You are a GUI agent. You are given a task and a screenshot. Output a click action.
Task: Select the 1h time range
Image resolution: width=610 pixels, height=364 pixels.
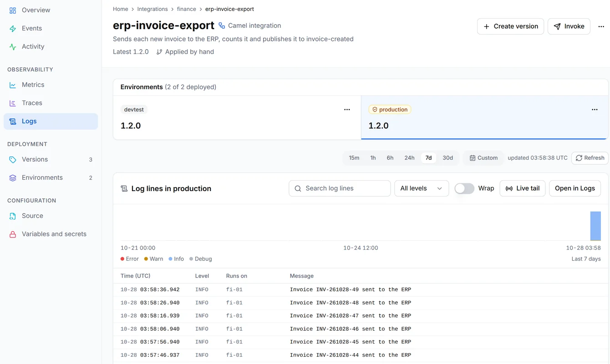(373, 158)
